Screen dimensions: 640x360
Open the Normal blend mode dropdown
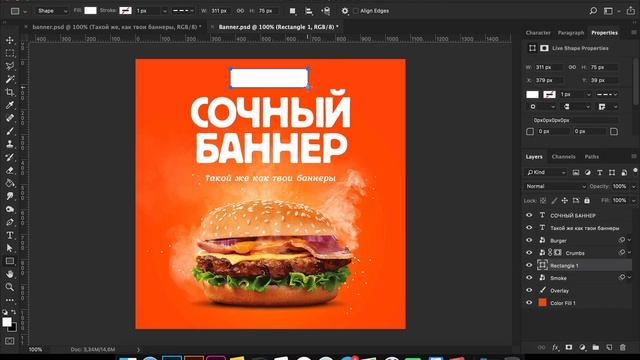(555, 186)
